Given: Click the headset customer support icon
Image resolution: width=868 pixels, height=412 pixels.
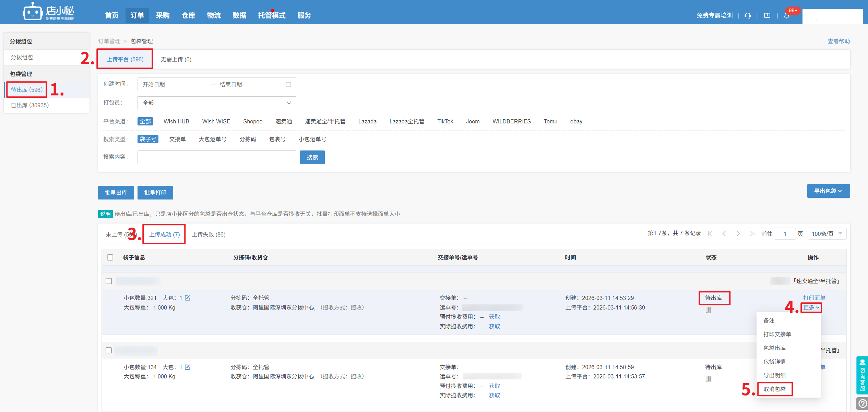Looking at the screenshot, I should (x=748, y=15).
